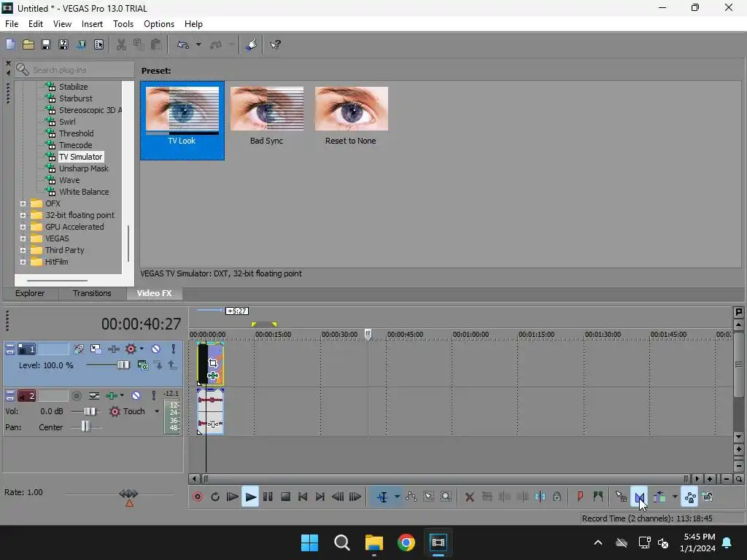Select the Zoom Edit tool
Screen dimensions: 747x560
tap(446, 497)
